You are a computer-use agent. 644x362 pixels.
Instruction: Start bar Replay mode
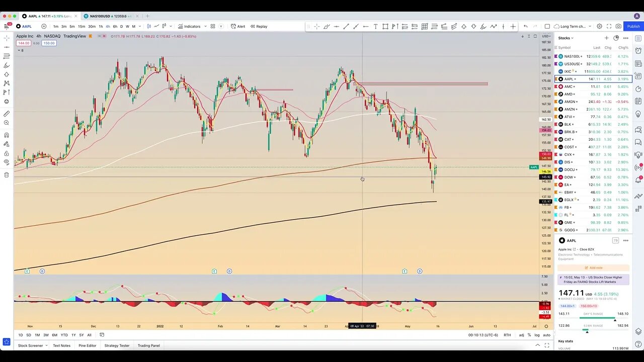click(259, 26)
